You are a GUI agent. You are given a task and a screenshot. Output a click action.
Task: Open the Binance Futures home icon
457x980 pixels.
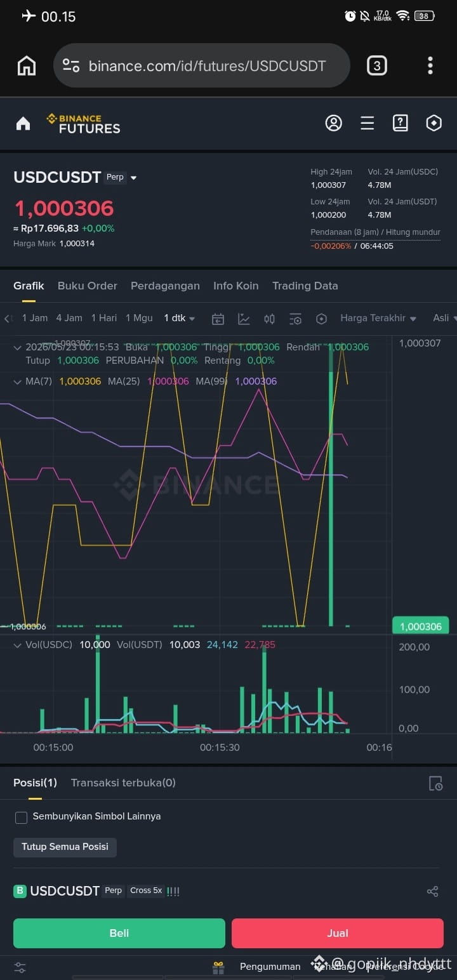click(x=23, y=123)
